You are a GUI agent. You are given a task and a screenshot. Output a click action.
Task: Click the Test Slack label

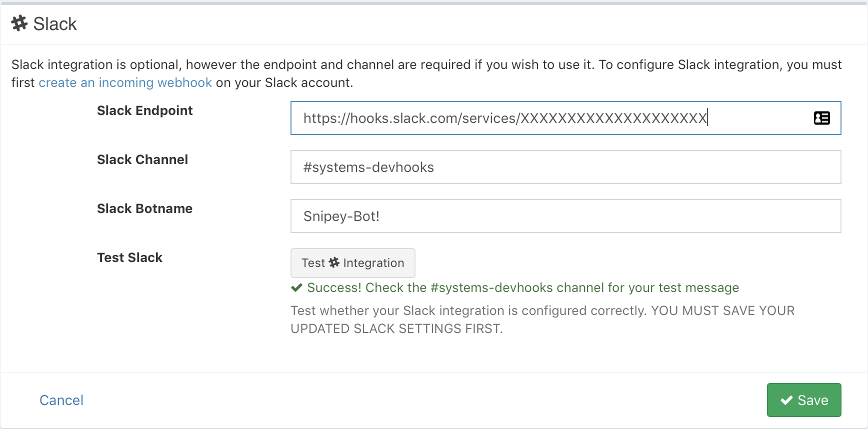tap(129, 257)
